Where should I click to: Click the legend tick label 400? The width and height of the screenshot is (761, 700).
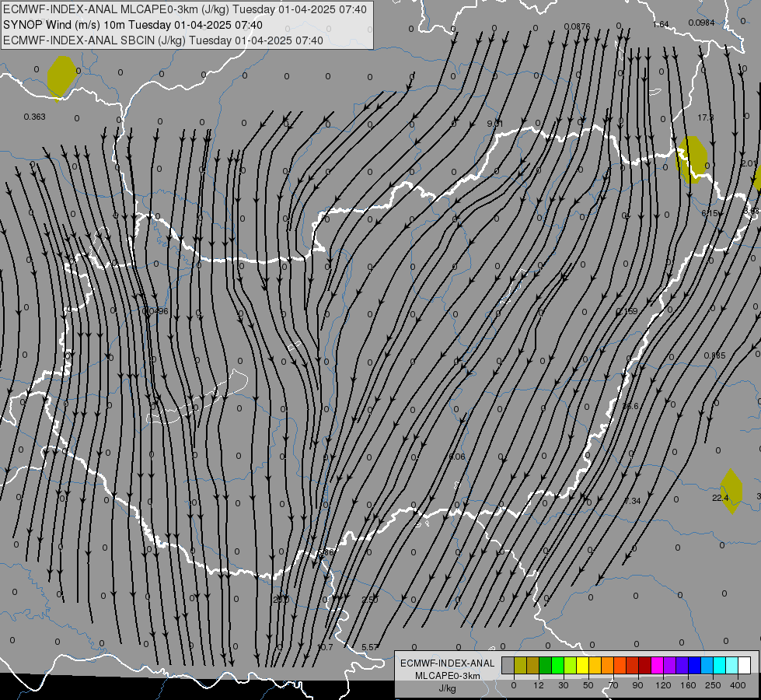(738, 685)
